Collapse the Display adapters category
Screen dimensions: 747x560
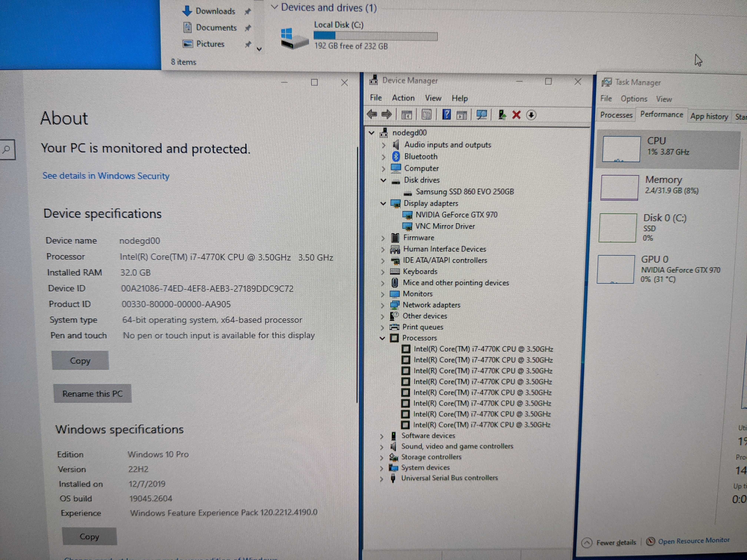point(383,204)
